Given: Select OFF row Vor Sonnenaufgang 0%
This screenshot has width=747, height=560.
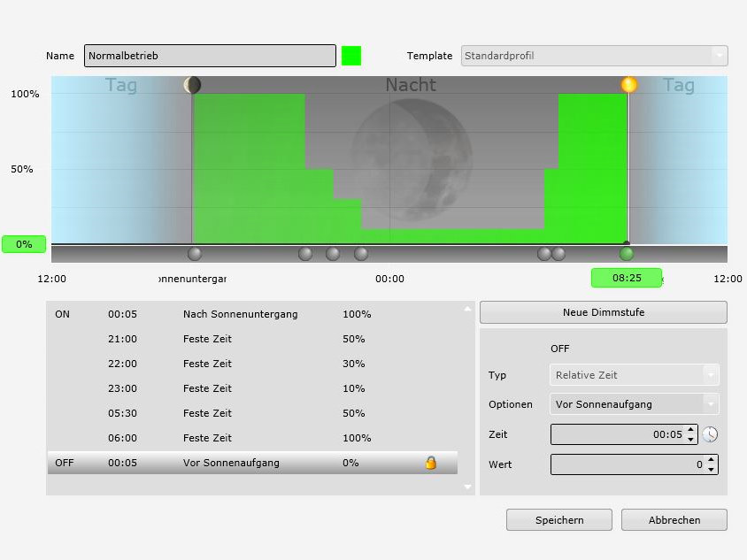Looking at the screenshot, I should 252,463.
